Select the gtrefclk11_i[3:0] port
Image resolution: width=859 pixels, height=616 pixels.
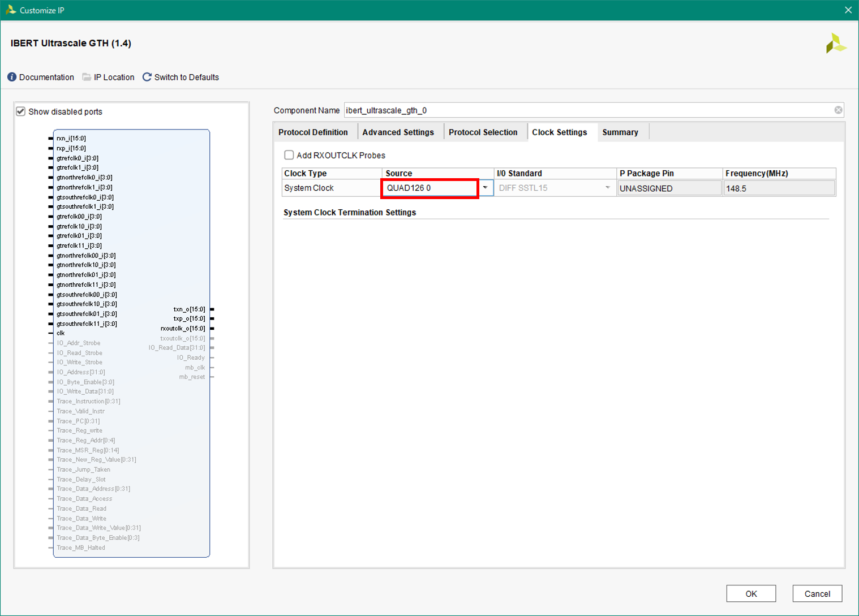click(x=79, y=245)
